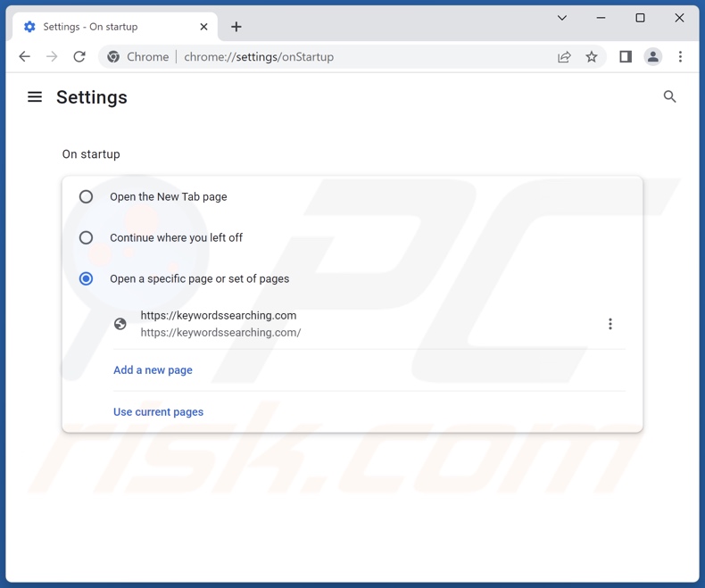Viewport: 705px width, 588px height.
Task: Select "Open the New Tab page" option
Action: [86, 196]
